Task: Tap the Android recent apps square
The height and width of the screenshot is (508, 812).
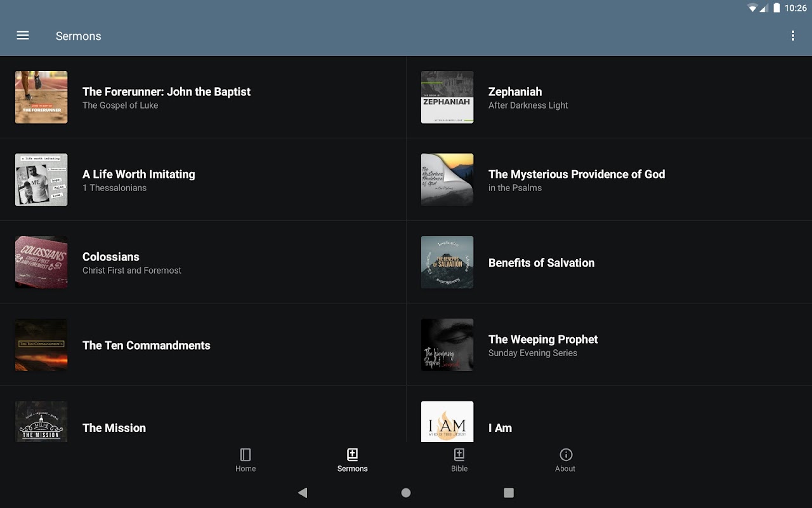Action: (509, 493)
